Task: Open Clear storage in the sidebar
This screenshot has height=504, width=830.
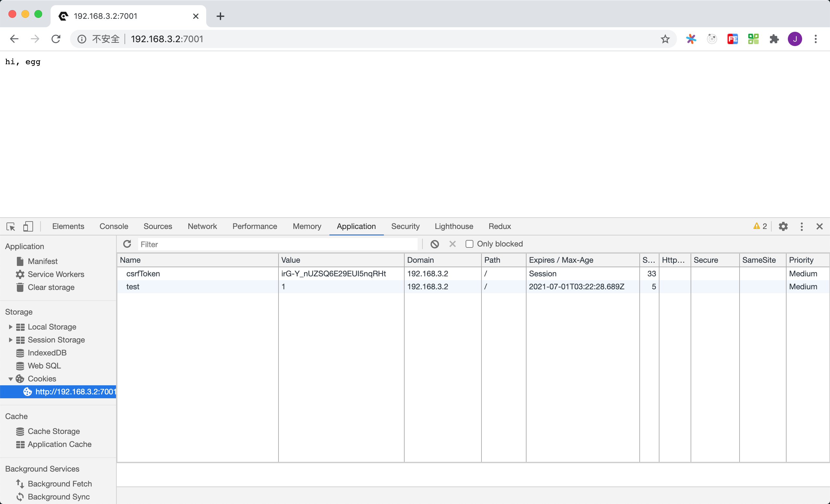Action: [x=51, y=287]
